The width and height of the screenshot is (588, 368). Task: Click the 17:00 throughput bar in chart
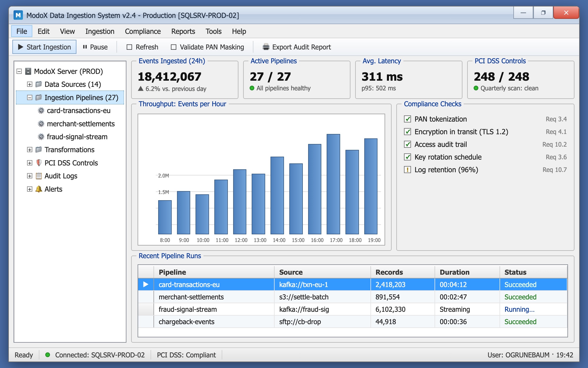[333, 184]
